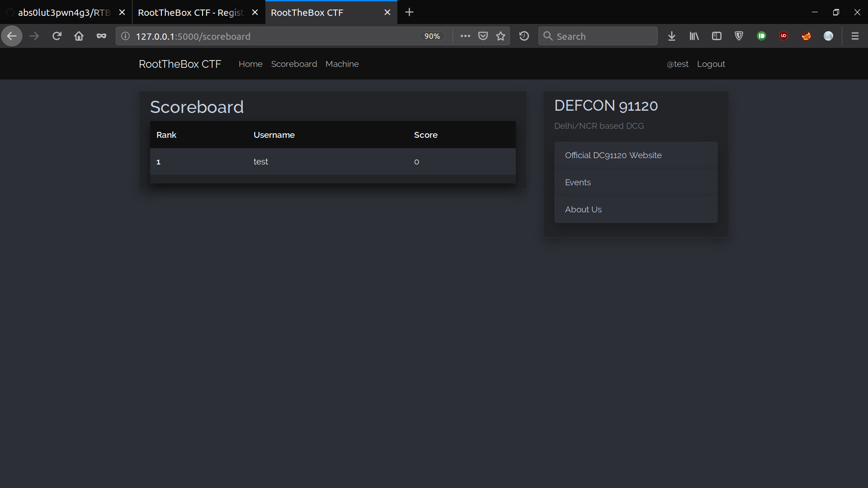Open the Library bookshelf icon
Image resolution: width=868 pixels, height=488 pixels.
coord(694,36)
